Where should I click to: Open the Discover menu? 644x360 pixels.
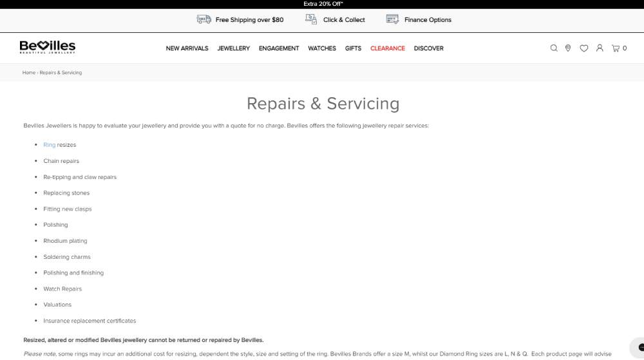429,48
